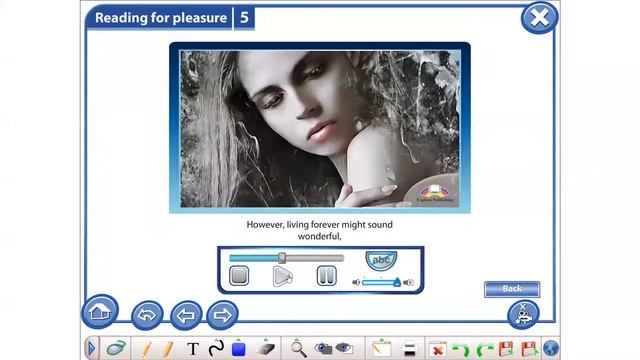Mute using the low-volume speaker icon
The image size is (640, 360).
[x=356, y=282]
